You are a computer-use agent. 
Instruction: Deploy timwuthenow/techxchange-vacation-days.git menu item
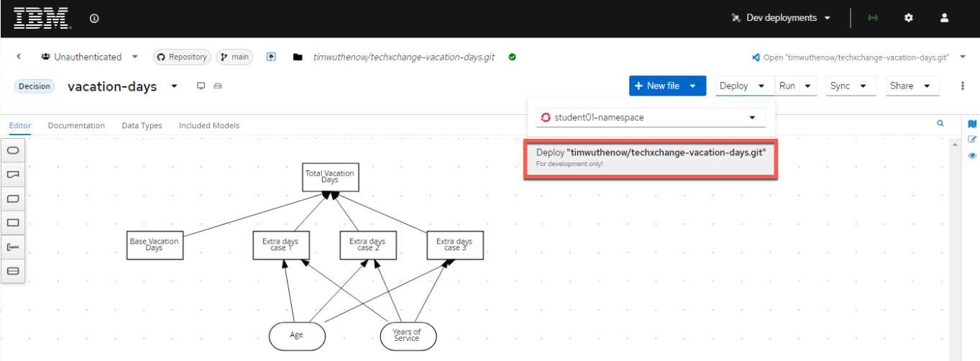click(650, 157)
